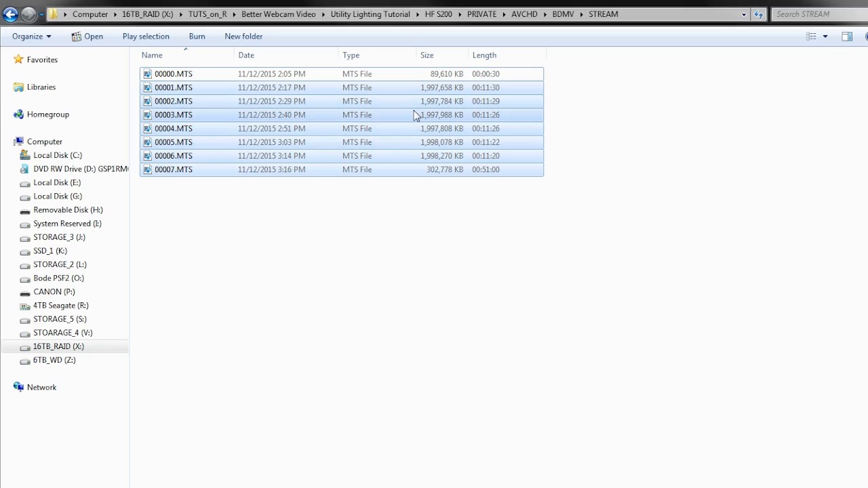Click the Change your view icon

[811, 37]
